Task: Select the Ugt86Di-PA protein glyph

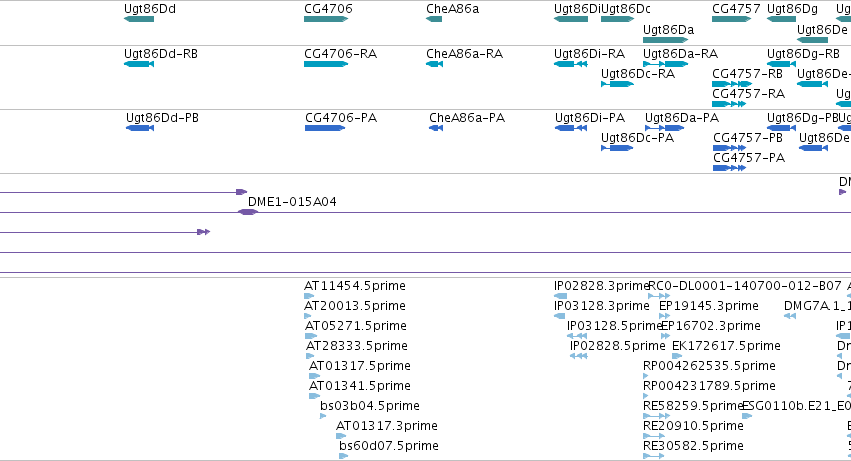Action: [571, 128]
